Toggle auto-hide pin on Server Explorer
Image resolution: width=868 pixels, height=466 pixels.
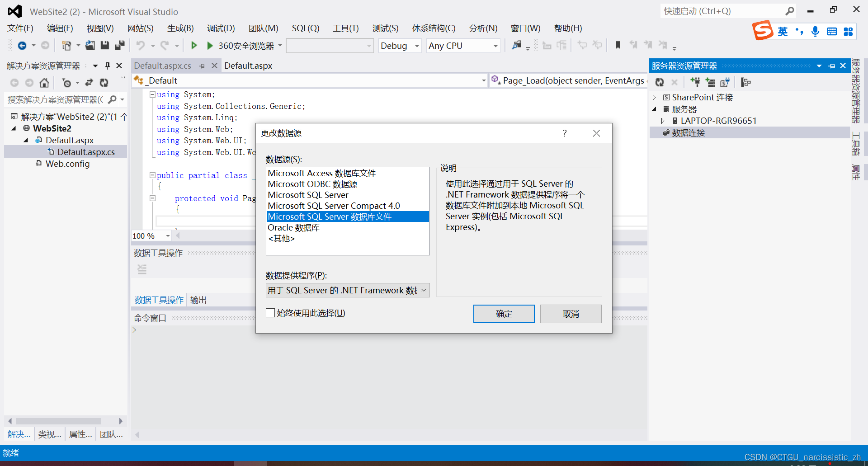[831, 66]
